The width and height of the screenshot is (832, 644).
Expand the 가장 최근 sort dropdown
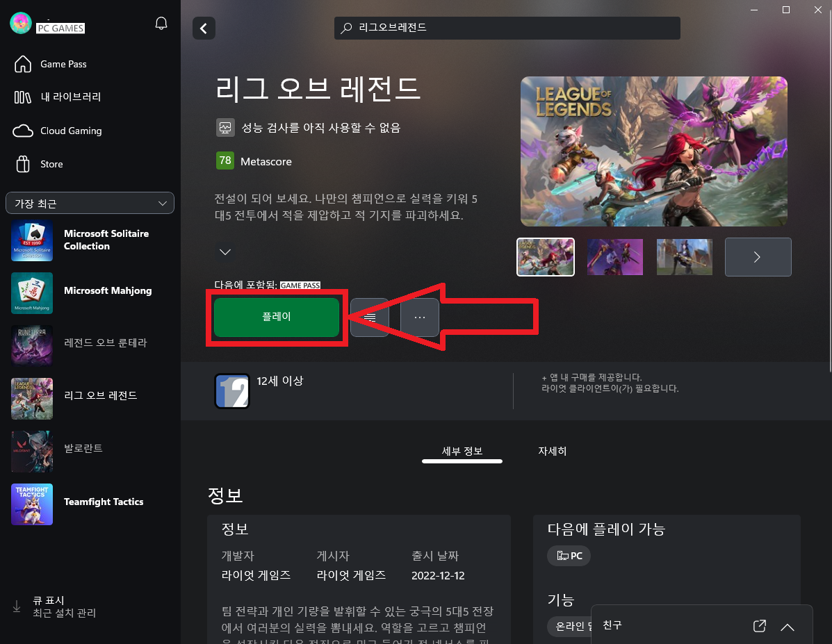(90, 203)
